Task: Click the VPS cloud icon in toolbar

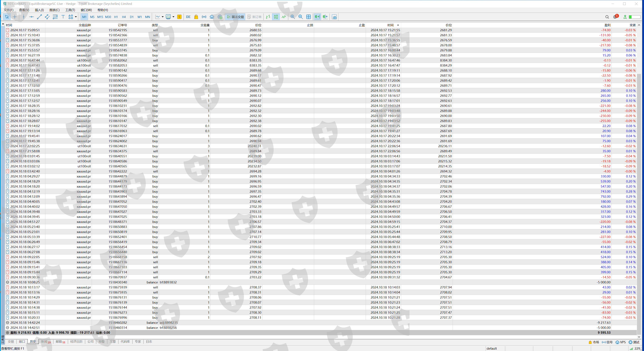Action: (212, 17)
